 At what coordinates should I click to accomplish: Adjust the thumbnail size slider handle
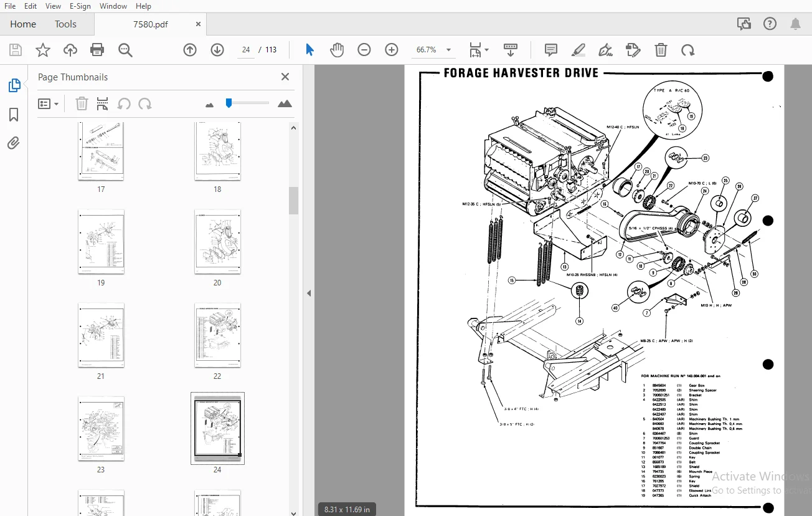coord(229,103)
